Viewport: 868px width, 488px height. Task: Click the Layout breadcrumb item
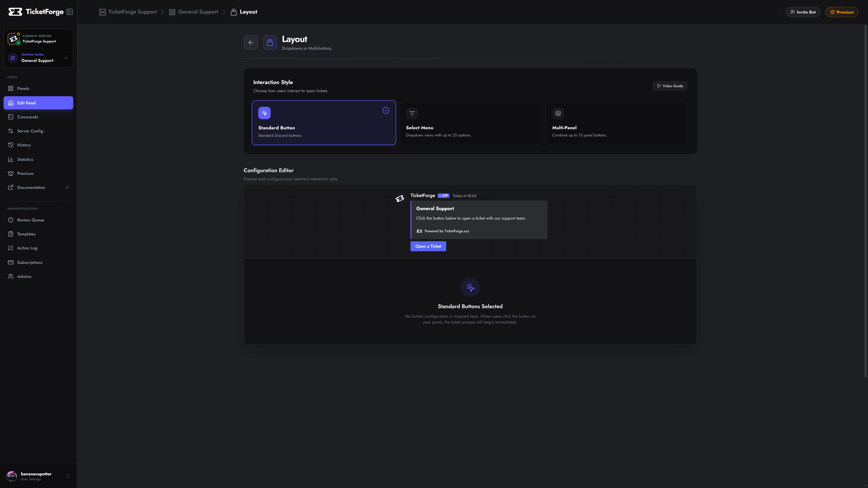(244, 12)
